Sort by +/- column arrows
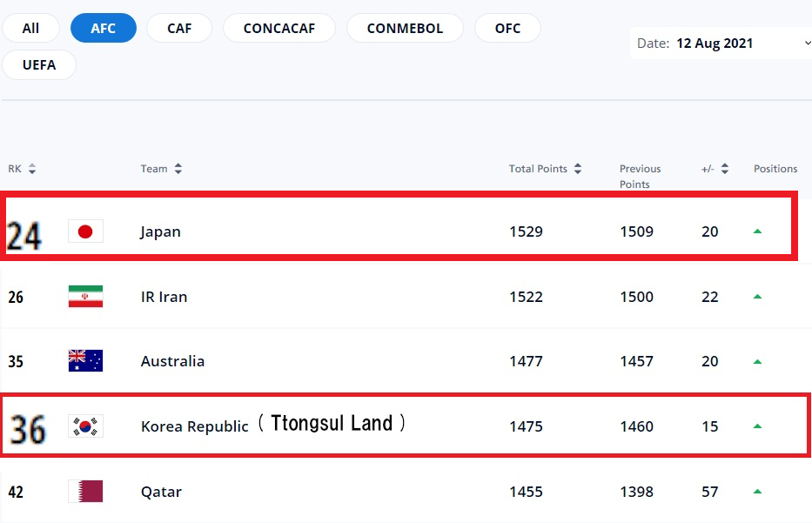The height and width of the screenshot is (523, 812). [725, 169]
